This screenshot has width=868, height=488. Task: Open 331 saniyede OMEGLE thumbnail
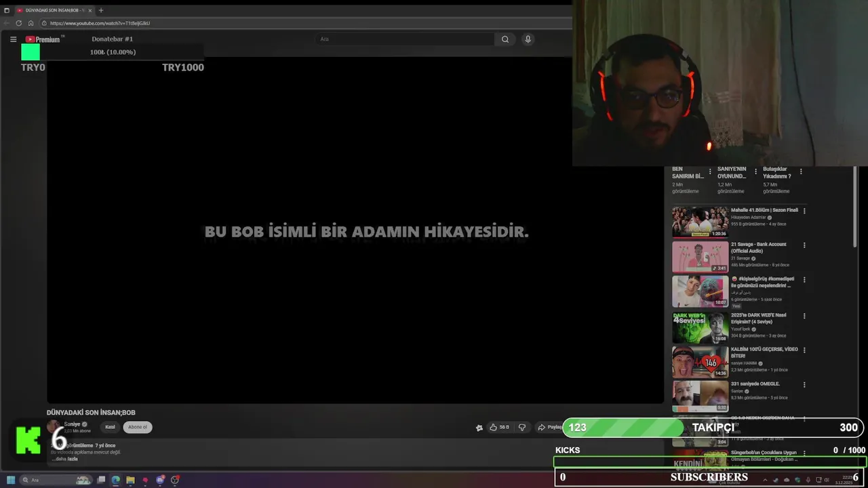point(700,396)
